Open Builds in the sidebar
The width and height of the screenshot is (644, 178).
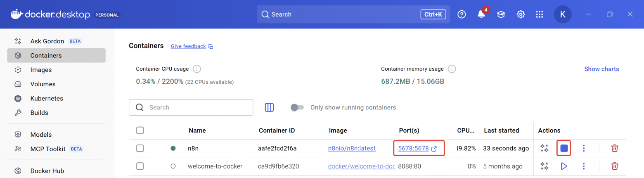pos(56,113)
